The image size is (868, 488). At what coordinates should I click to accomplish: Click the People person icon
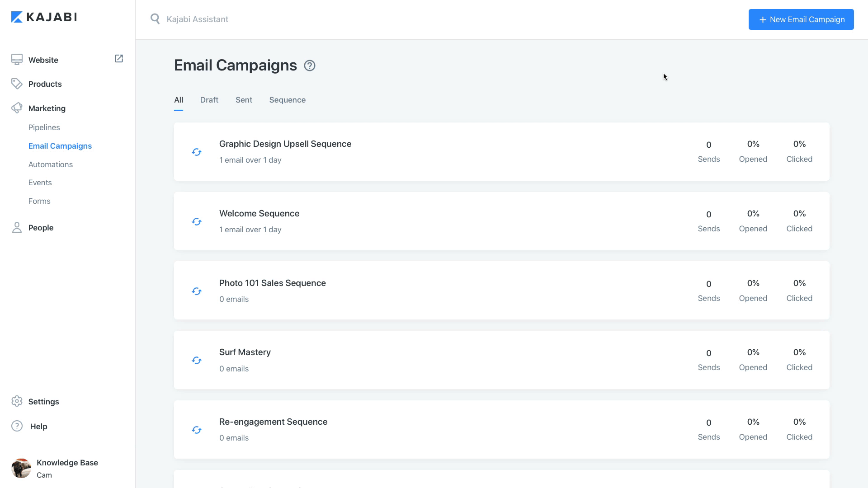17,227
